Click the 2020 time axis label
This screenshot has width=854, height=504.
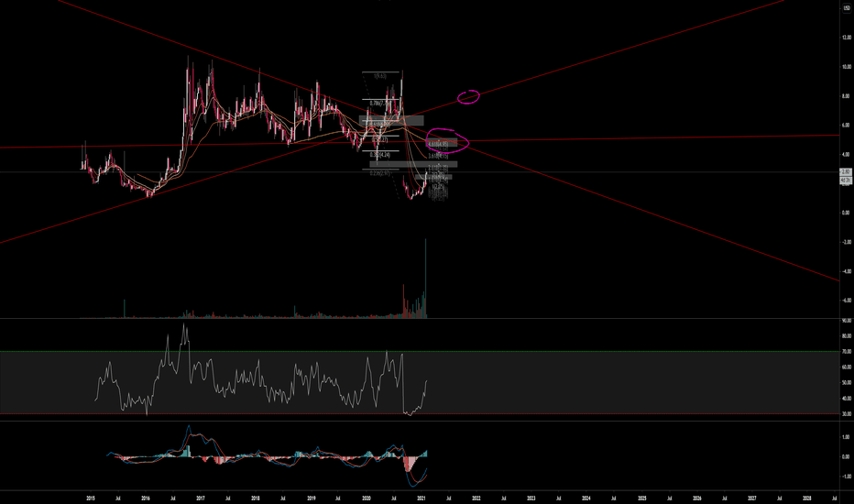tap(367, 498)
